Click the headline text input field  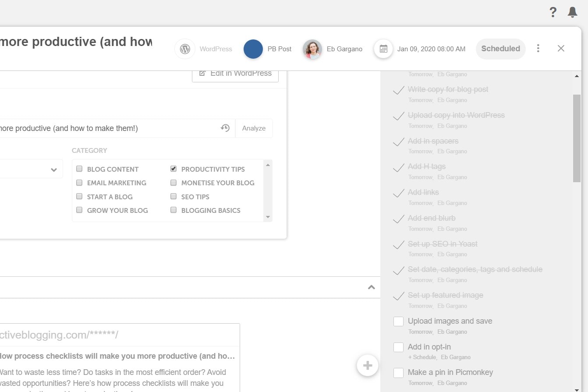(x=117, y=128)
